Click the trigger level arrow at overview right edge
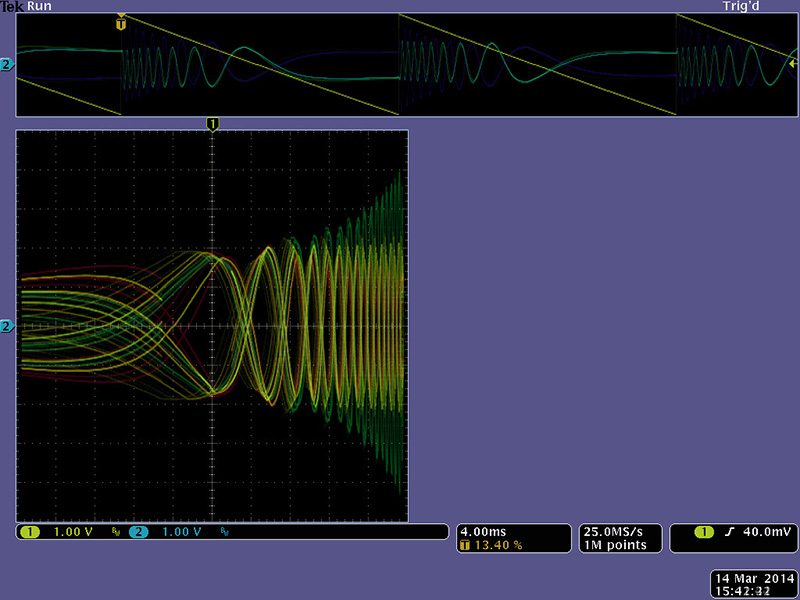This screenshot has height=600, width=800. 793,63
